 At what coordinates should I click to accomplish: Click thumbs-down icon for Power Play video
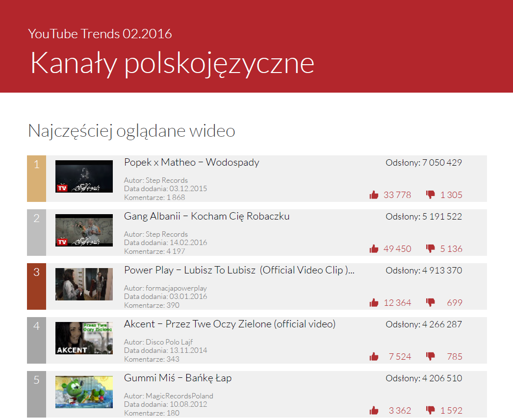(x=431, y=302)
